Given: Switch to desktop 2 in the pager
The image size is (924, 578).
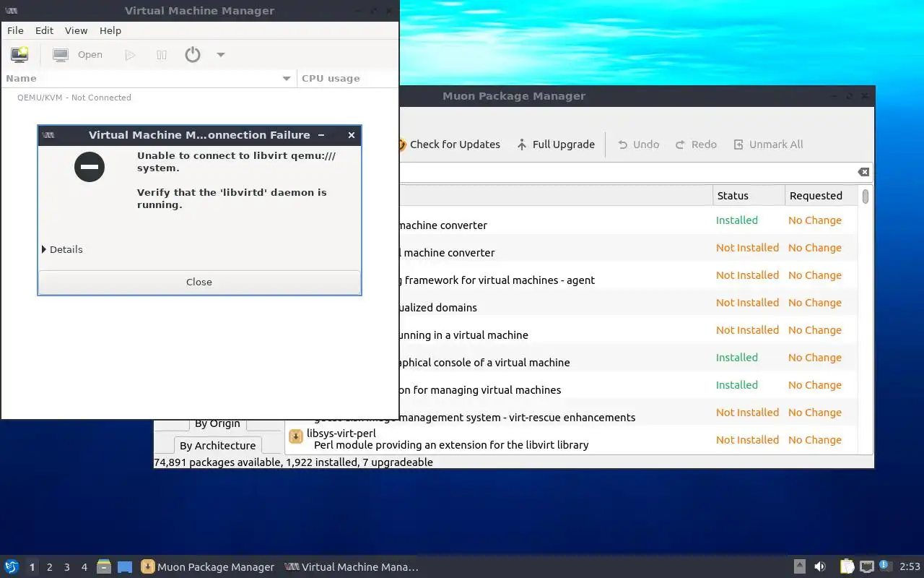Looking at the screenshot, I should (x=49, y=567).
